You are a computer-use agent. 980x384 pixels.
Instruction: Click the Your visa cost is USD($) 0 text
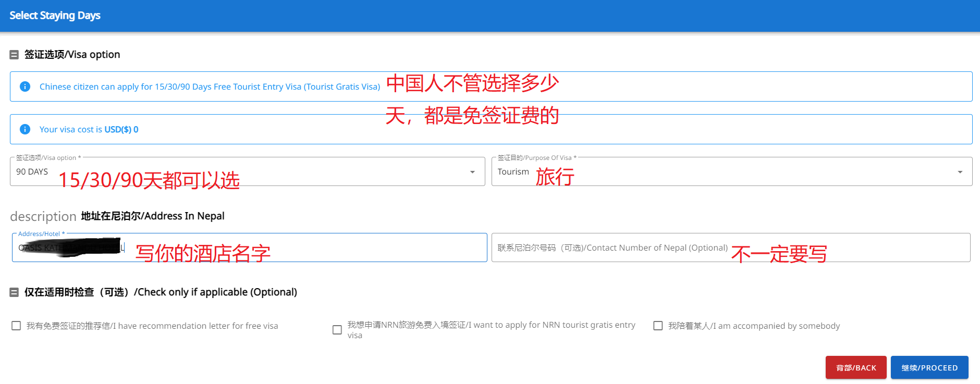[x=89, y=129]
